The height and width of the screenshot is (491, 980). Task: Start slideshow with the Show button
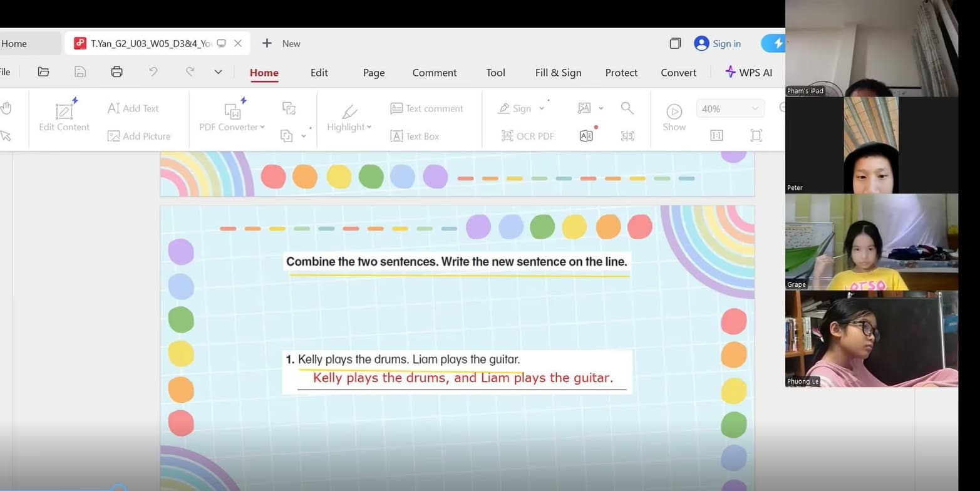point(674,117)
